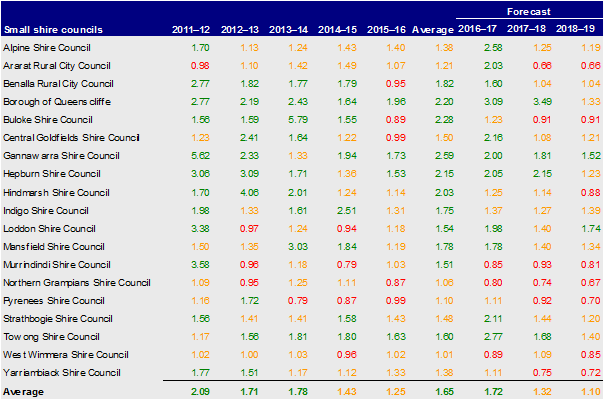This screenshot has height=400, width=604.
Task: Click the bold Average row label
Action: (23, 392)
